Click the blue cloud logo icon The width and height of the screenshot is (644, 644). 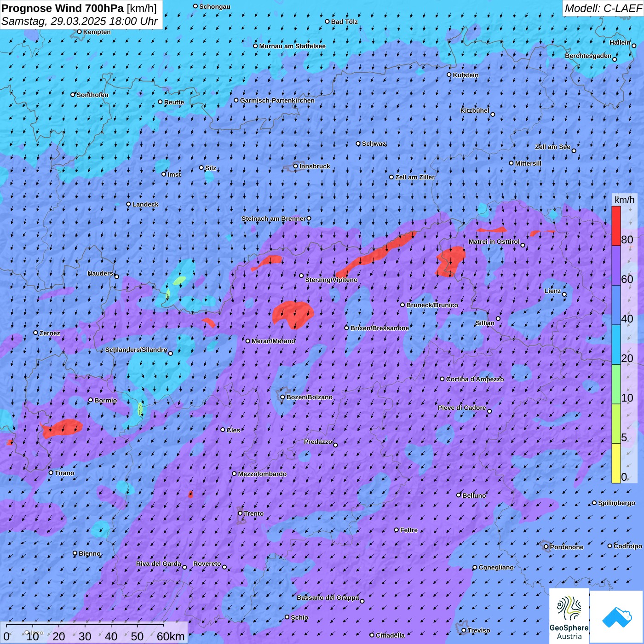[x=617, y=617]
